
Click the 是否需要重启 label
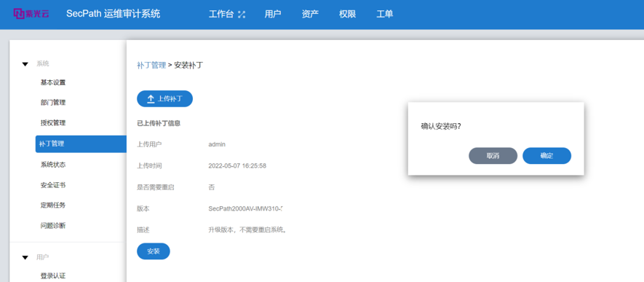pos(155,187)
